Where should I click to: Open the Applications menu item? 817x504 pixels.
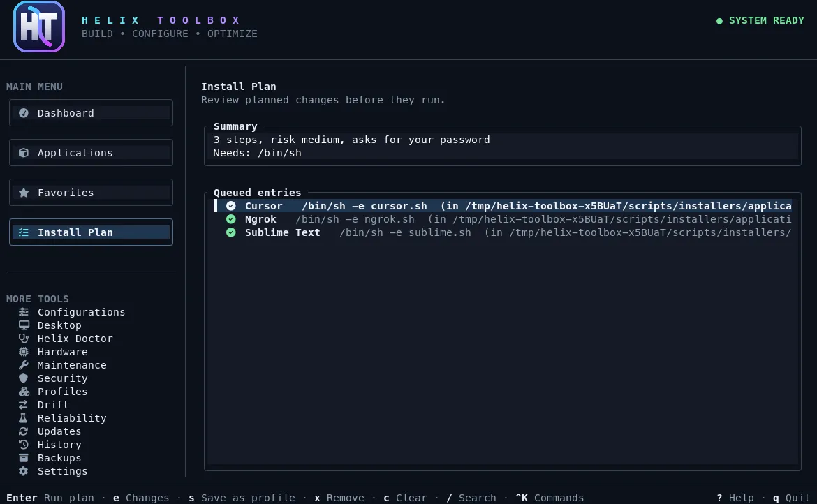[x=91, y=153]
